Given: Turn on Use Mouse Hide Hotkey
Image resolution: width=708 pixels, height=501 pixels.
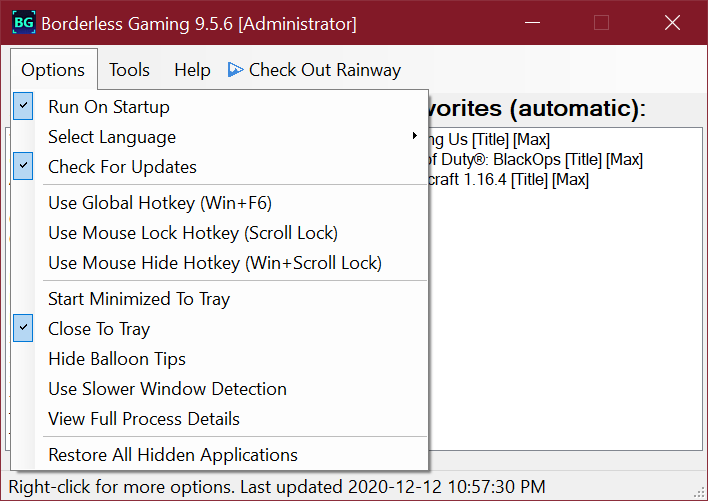Looking at the screenshot, I should [214, 263].
